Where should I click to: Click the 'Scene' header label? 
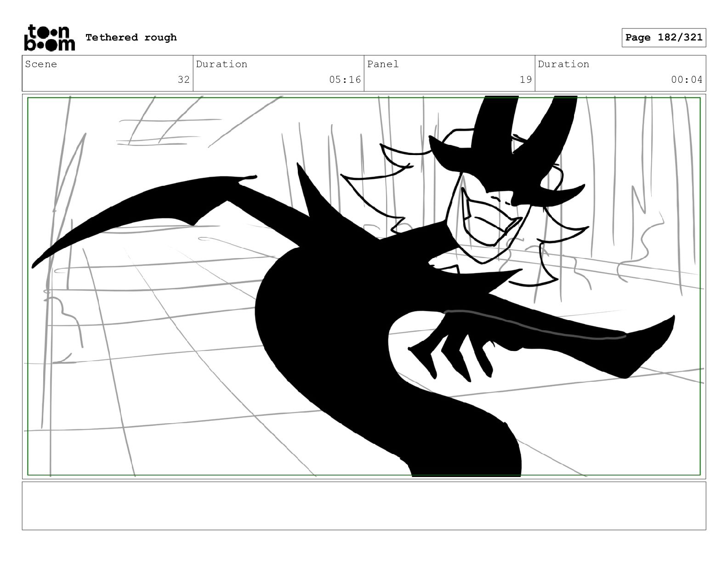[x=41, y=64]
